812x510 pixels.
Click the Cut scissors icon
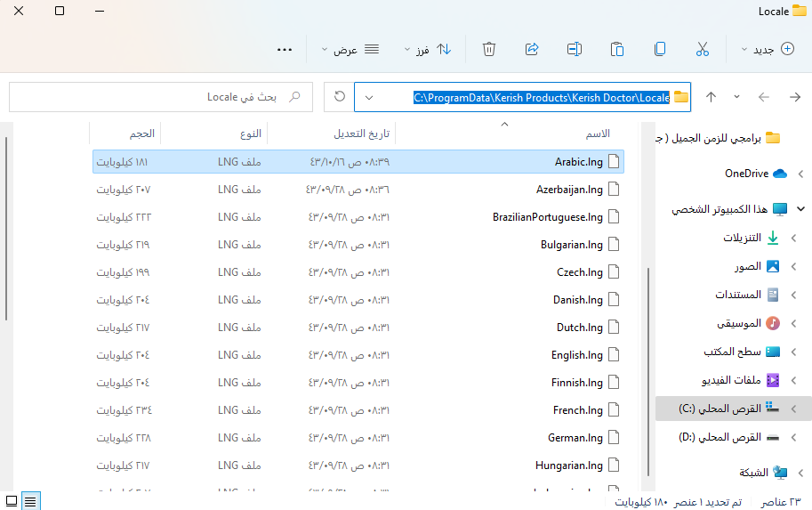coord(703,49)
